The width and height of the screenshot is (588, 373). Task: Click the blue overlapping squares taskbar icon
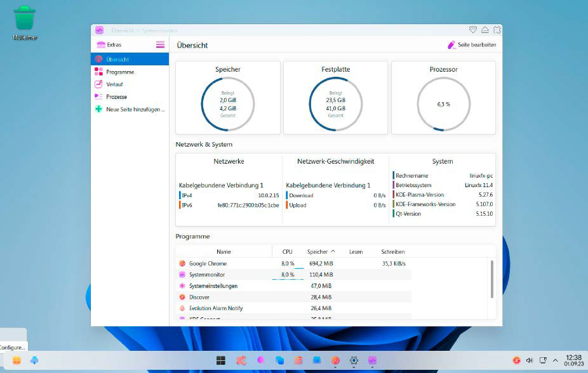point(279,360)
